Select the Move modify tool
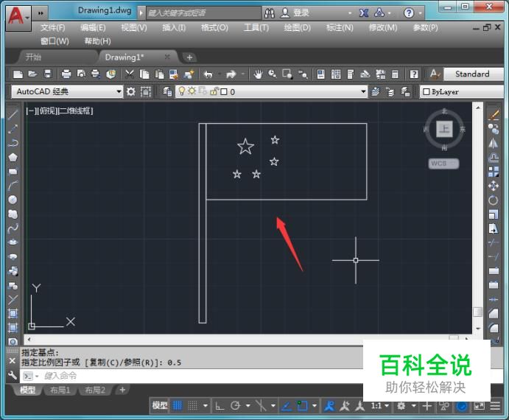The width and height of the screenshot is (509, 420). (494, 186)
